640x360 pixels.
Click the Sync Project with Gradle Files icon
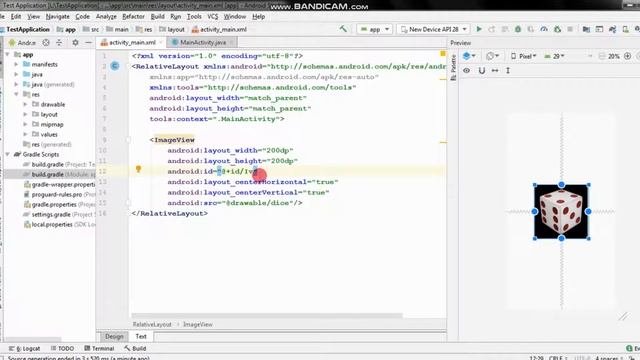[613, 29]
